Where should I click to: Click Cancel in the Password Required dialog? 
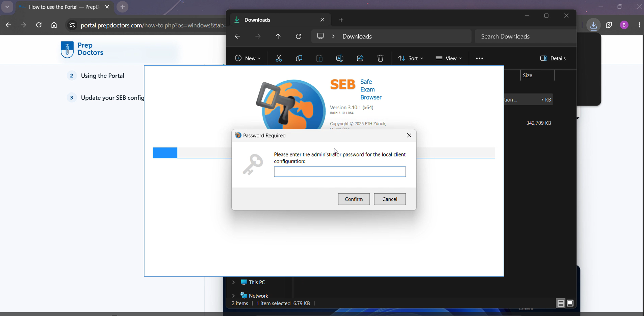click(390, 199)
